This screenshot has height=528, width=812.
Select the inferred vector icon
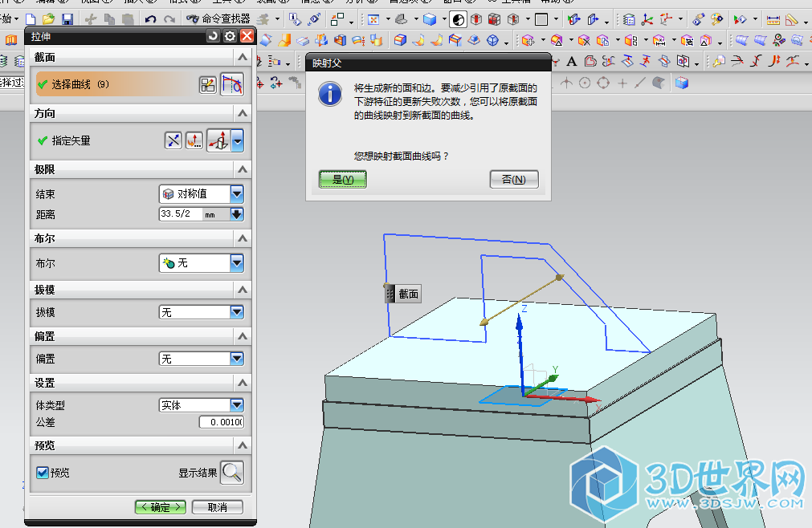point(218,140)
